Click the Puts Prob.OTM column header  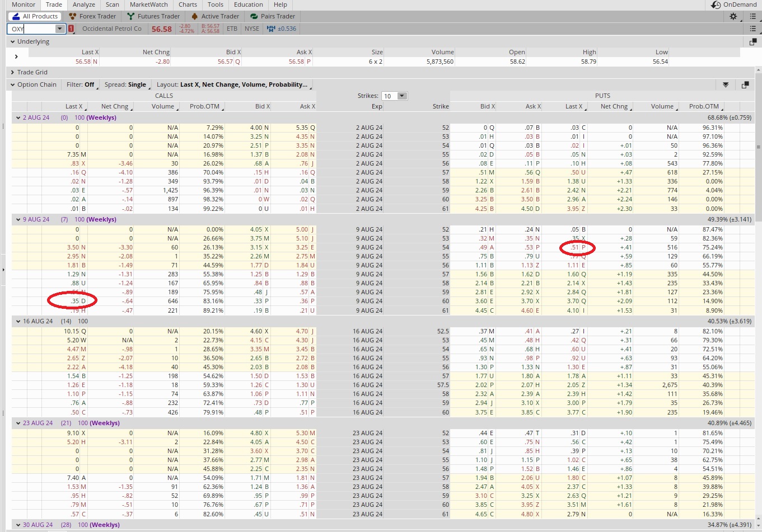coord(704,106)
